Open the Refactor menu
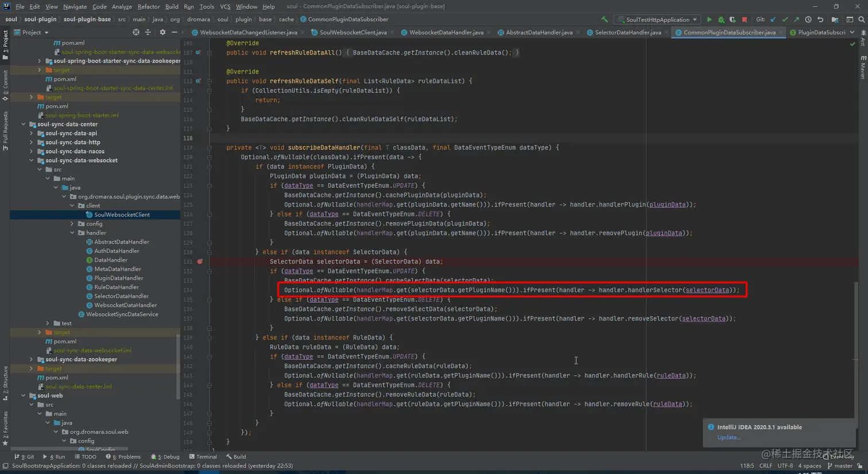This screenshot has width=868, height=474. pyautogui.click(x=149, y=6)
